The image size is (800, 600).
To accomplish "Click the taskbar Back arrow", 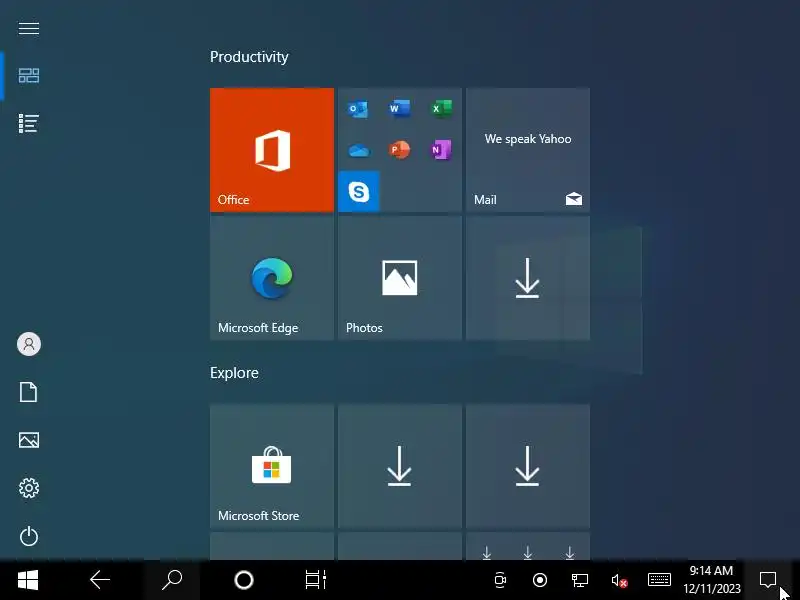I will point(100,580).
